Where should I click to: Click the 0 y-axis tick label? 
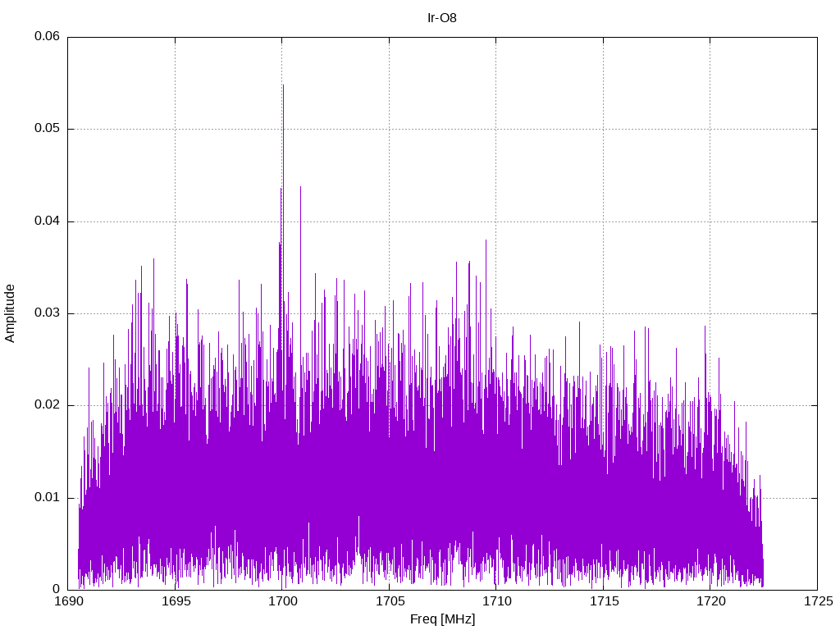[x=57, y=589]
